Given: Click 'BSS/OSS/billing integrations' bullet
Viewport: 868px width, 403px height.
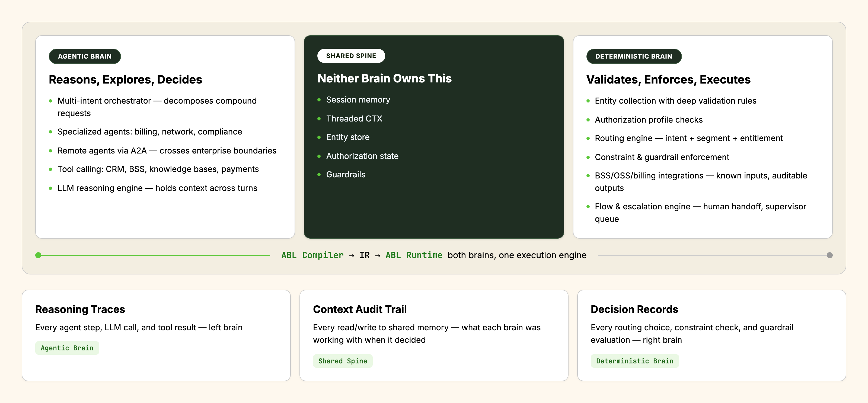Looking at the screenshot, I should pyautogui.click(x=701, y=182).
